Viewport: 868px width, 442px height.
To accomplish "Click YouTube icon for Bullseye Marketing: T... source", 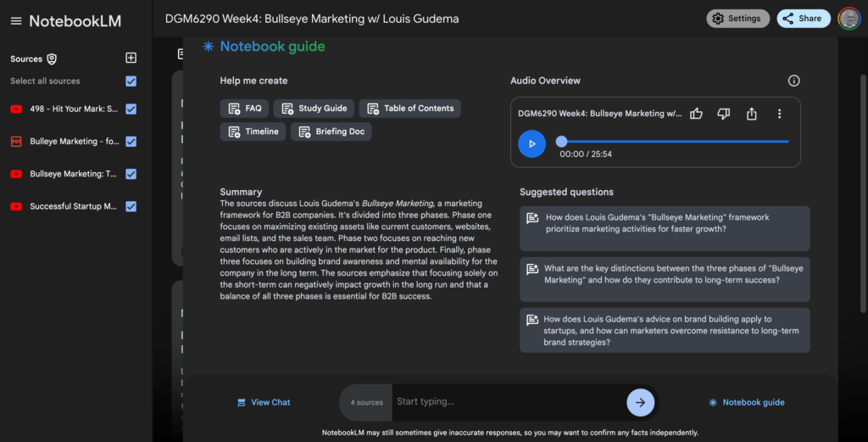I will click(x=16, y=174).
